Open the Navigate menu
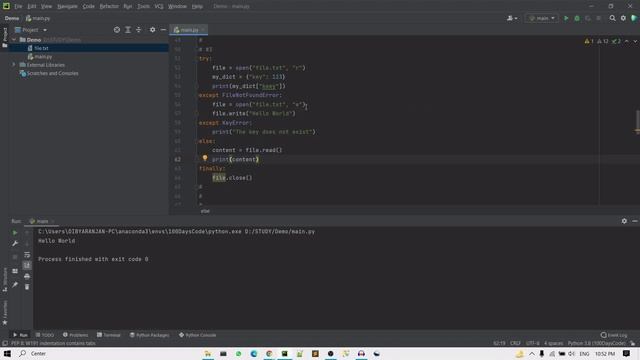 [x=67, y=7]
